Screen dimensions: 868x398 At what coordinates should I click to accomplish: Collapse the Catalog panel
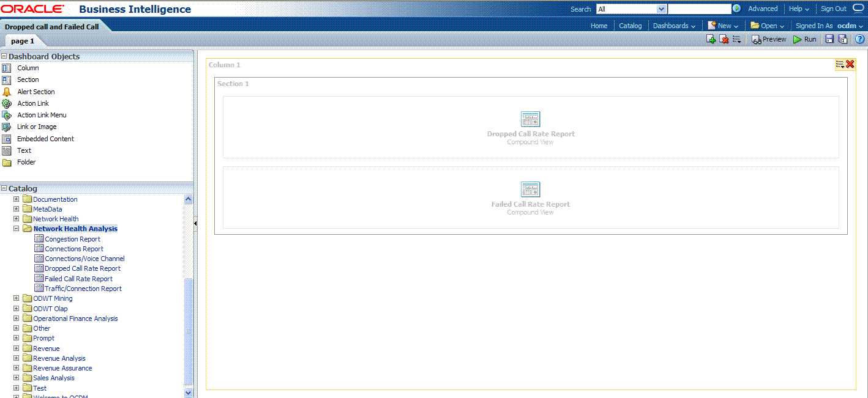[x=4, y=188]
